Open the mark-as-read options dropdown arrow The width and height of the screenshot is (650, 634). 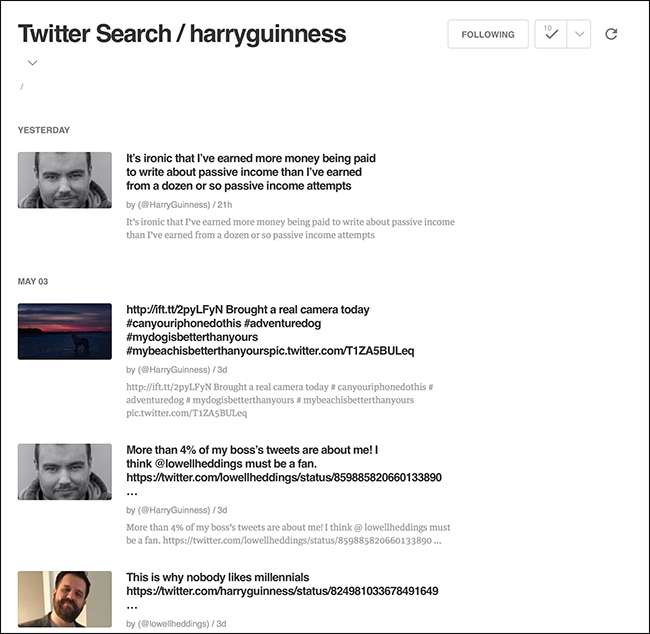pos(579,34)
